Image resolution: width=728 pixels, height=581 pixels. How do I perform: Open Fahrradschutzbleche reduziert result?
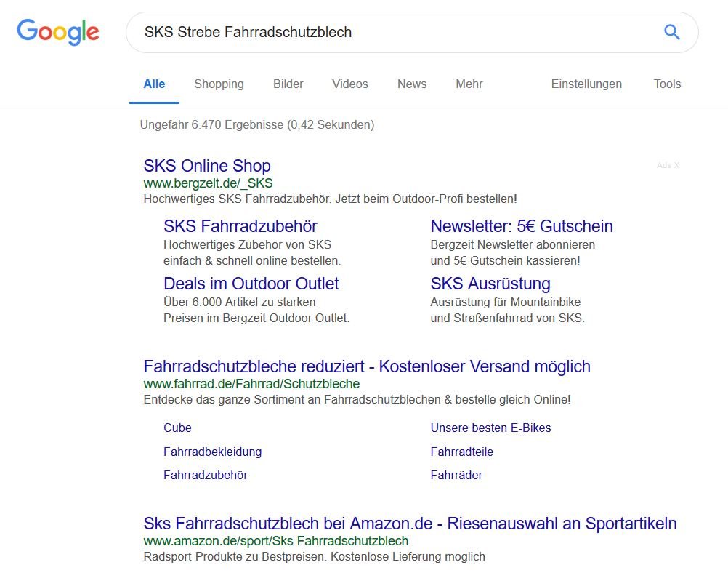click(x=367, y=366)
